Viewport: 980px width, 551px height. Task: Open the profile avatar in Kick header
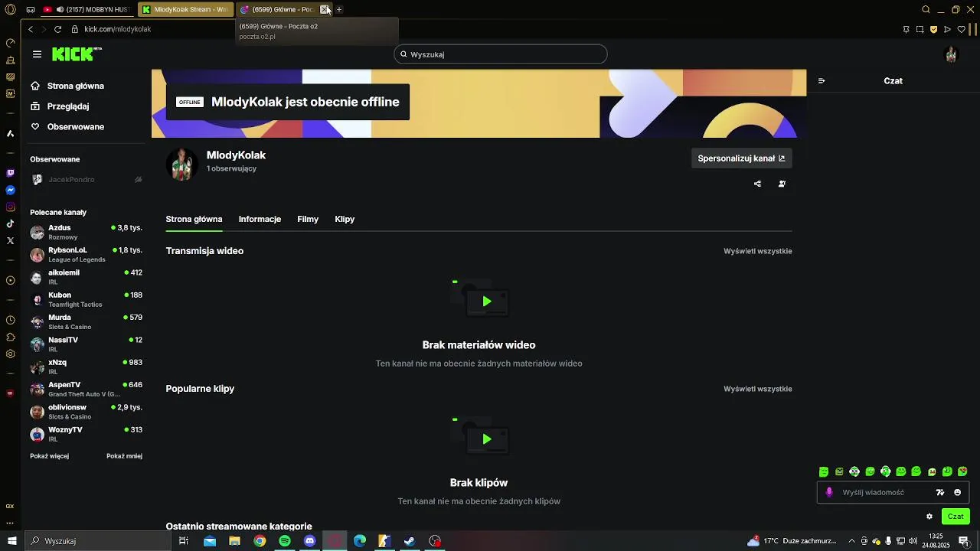click(x=951, y=54)
